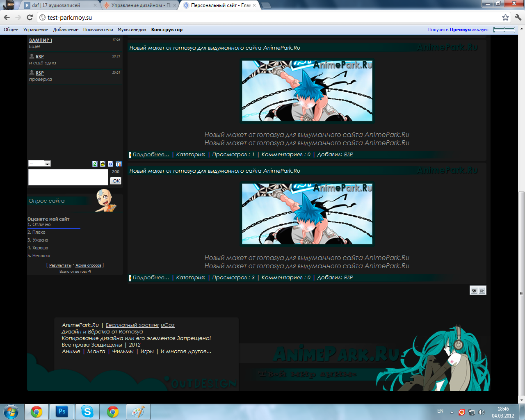525x420 pixels.
Task: Open the Конструктор menu
Action: 167,30
